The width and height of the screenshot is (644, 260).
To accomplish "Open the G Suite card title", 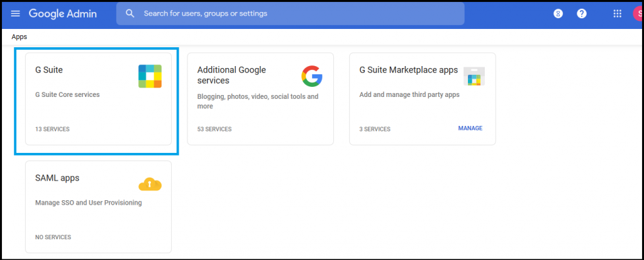I will point(49,70).
